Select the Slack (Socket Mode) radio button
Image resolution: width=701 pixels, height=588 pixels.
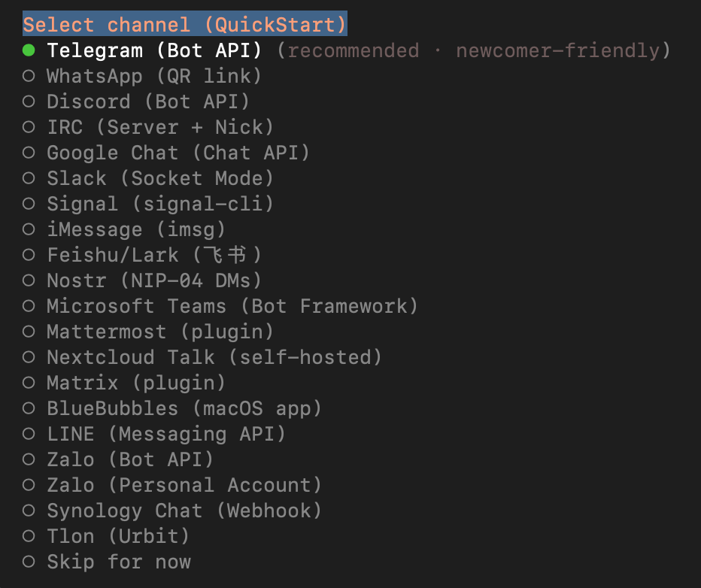[29, 178]
